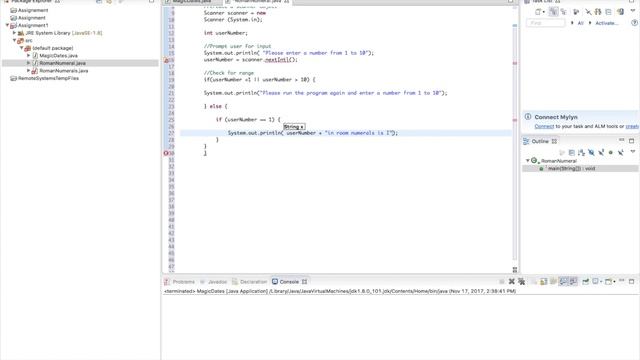Click Activate... link in Task List
The image size is (640, 360).
[607, 23]
